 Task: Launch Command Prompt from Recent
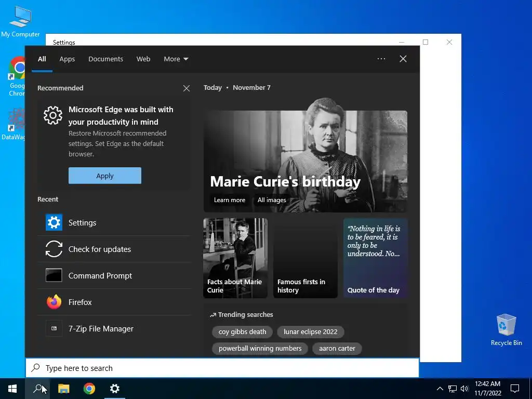click(x=114, y=275)
